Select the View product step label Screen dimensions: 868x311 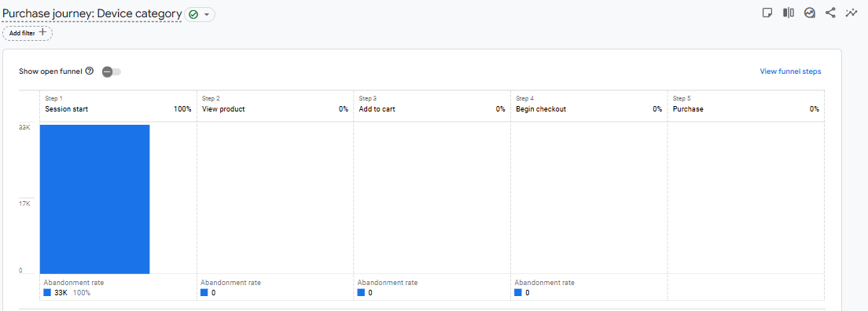223,109
